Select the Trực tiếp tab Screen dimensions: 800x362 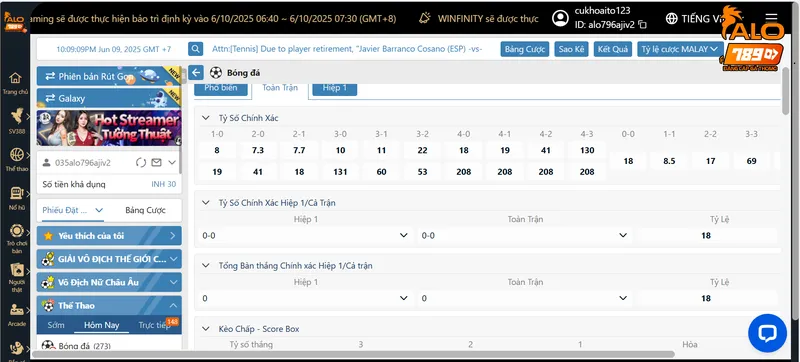pyautogui.click(x=155, y=325)
